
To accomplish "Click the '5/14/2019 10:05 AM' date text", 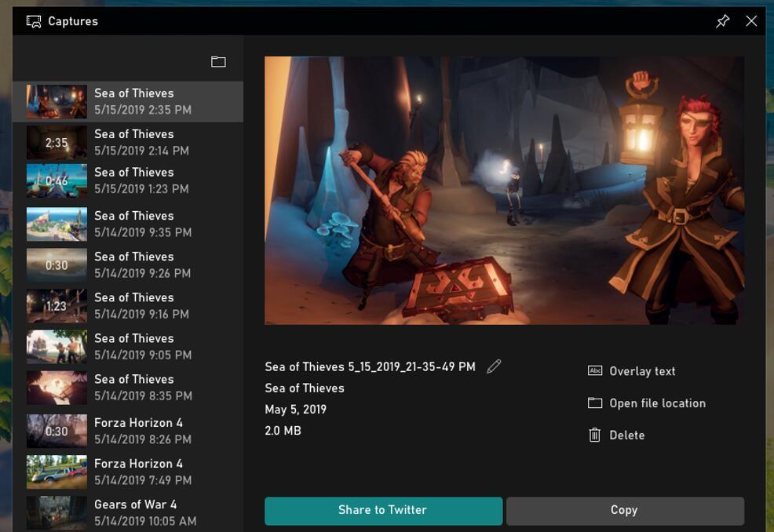I will 145,521.
